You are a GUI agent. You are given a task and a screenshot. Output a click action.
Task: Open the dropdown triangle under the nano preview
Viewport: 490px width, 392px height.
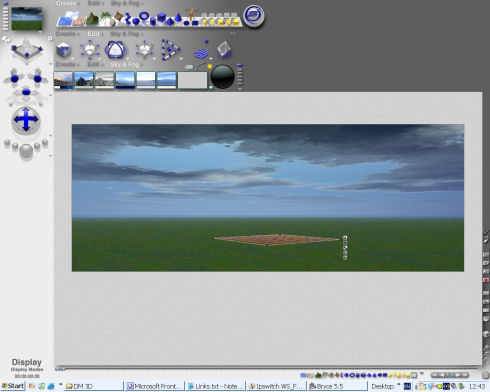point(40,32)
